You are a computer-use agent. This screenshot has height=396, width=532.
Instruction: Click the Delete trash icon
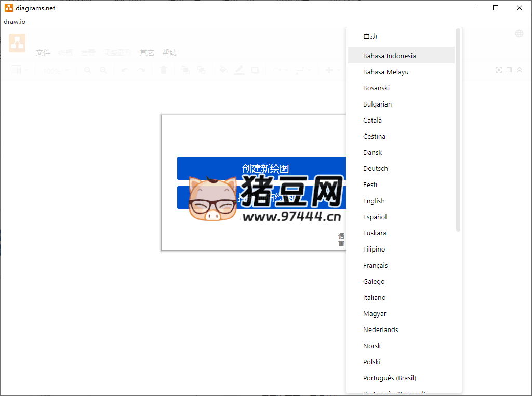coord(163,70)
